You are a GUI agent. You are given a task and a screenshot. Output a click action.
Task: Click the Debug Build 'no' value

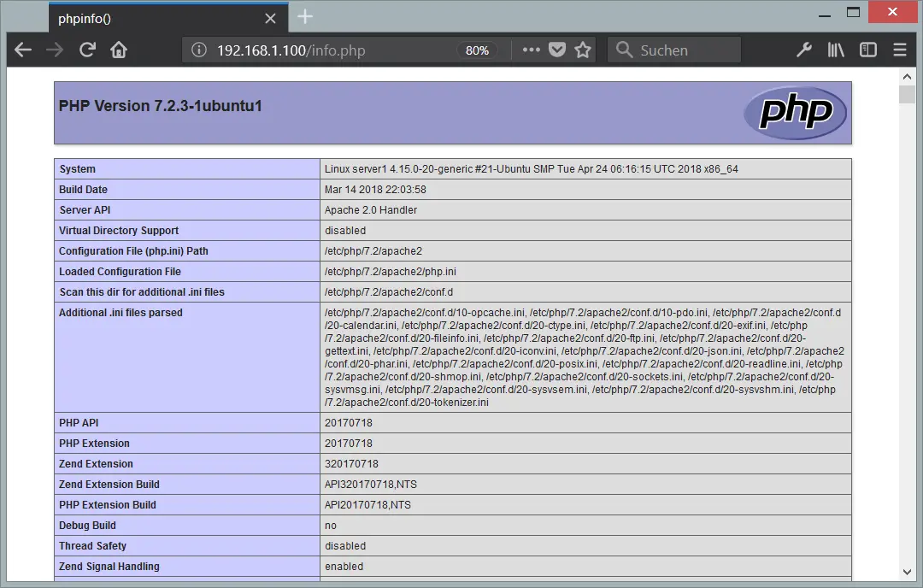[331, 526]
